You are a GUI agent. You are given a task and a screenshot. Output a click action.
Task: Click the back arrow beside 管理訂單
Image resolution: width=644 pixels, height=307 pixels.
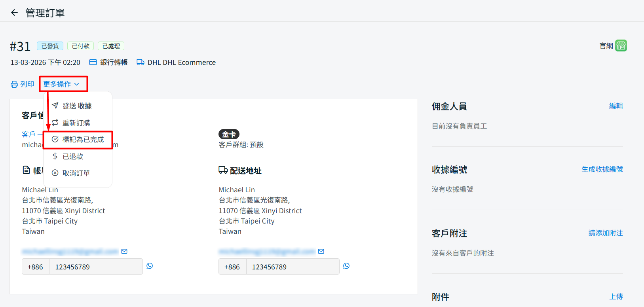(15, 13)
